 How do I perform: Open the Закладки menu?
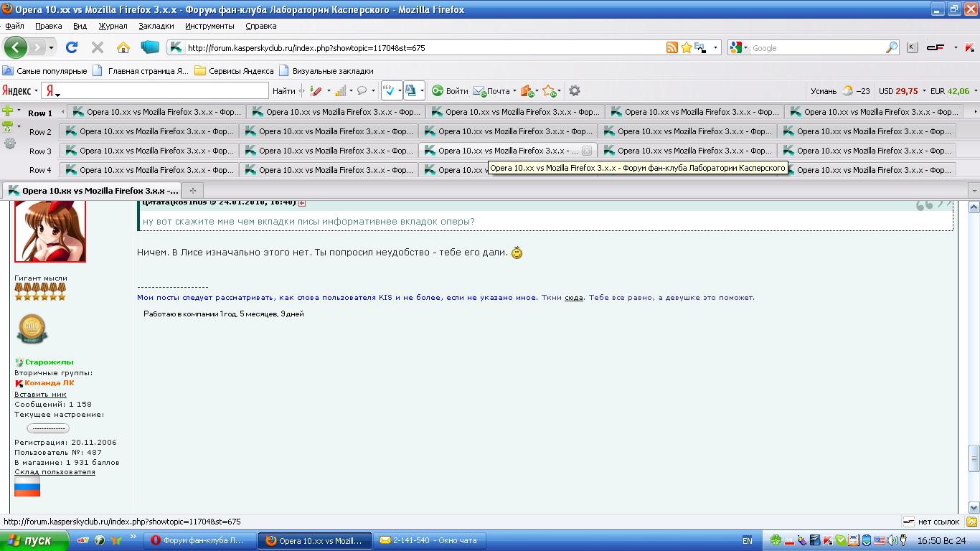(156, 26)
